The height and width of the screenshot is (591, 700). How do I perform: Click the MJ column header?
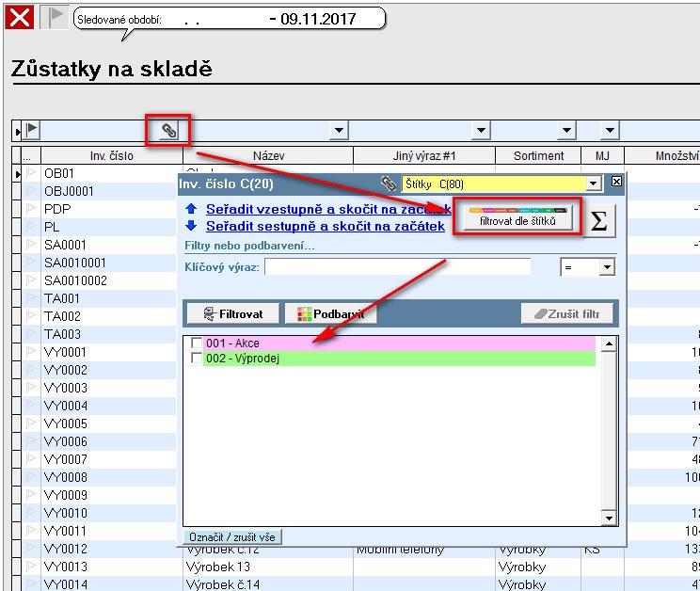602,156
